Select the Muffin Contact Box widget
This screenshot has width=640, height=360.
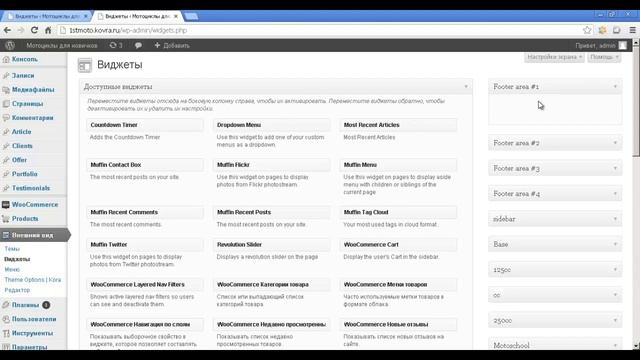pos(145,165)
